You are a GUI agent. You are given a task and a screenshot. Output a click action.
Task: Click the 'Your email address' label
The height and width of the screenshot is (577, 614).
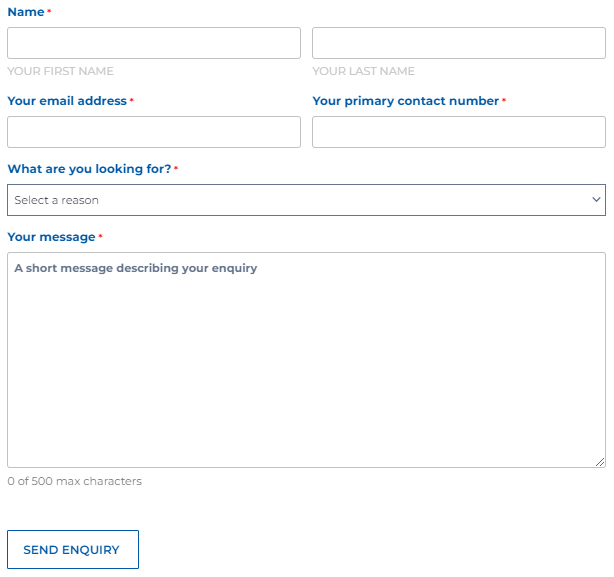[67, 101]
